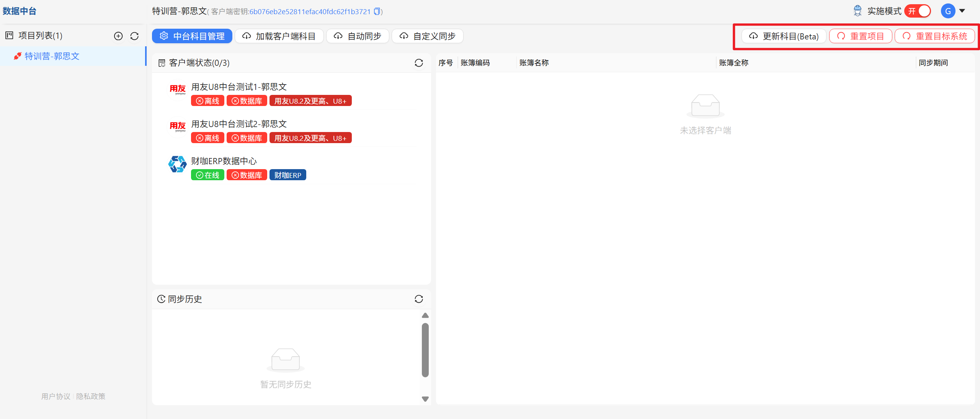Image resolution: width=980 pixels, height=419 pixels.
Task: Click the 加载客户端科目 button
Action: (x=279, y=36)
